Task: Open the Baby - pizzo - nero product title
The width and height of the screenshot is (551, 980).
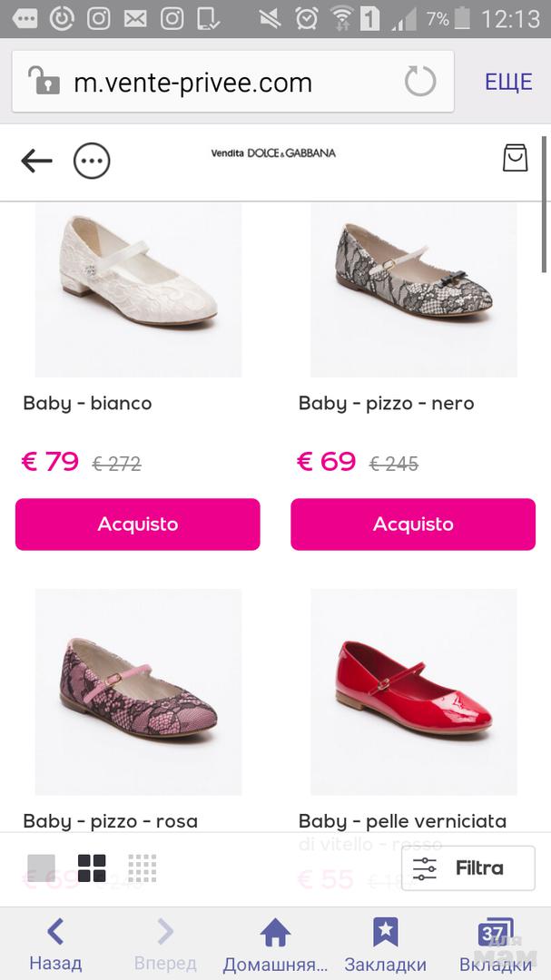Action: [x=387, y=403]
